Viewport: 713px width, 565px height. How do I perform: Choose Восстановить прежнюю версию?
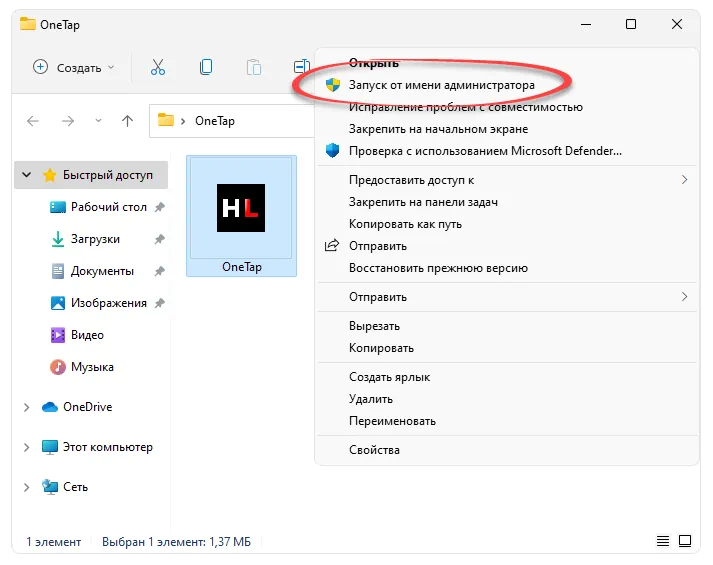[x=438, y=268]
